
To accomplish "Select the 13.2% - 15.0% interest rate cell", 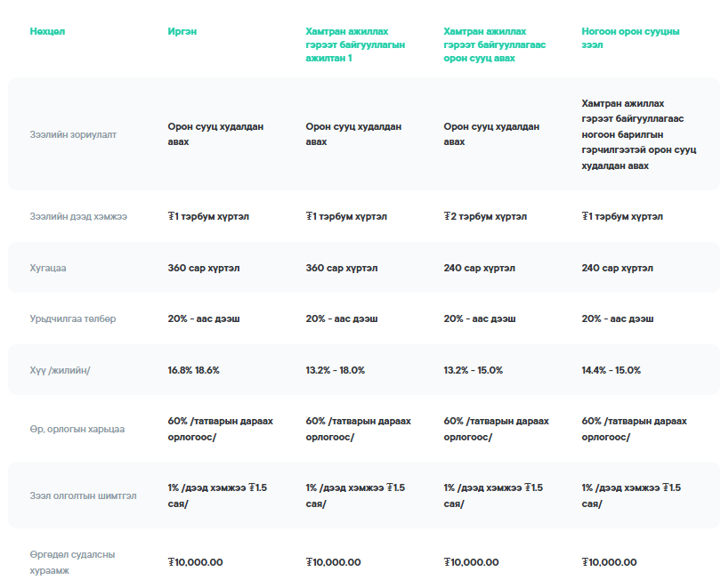I will click(473, 370).
